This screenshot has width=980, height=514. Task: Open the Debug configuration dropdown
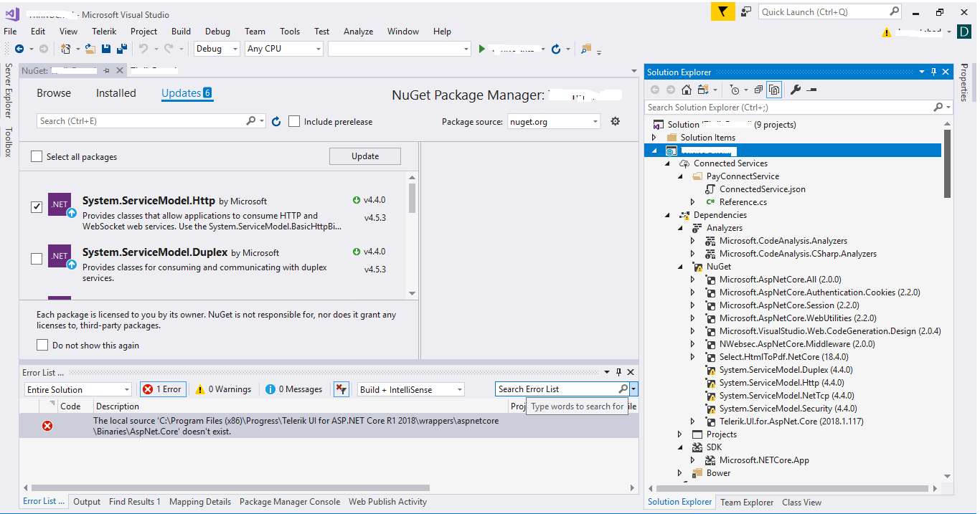217,49
